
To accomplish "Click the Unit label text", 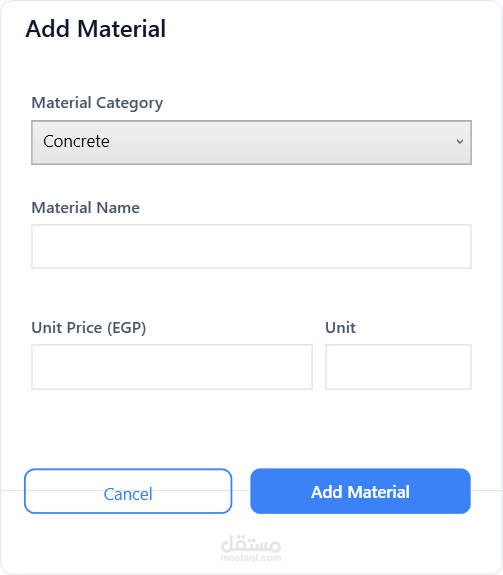I will (x=340, y=328).
